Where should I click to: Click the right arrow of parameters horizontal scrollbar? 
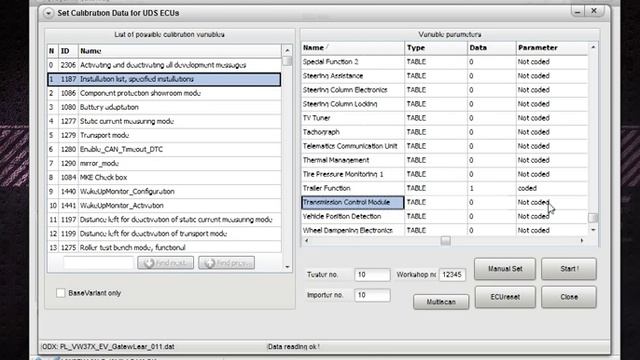(x=582, y=241)
